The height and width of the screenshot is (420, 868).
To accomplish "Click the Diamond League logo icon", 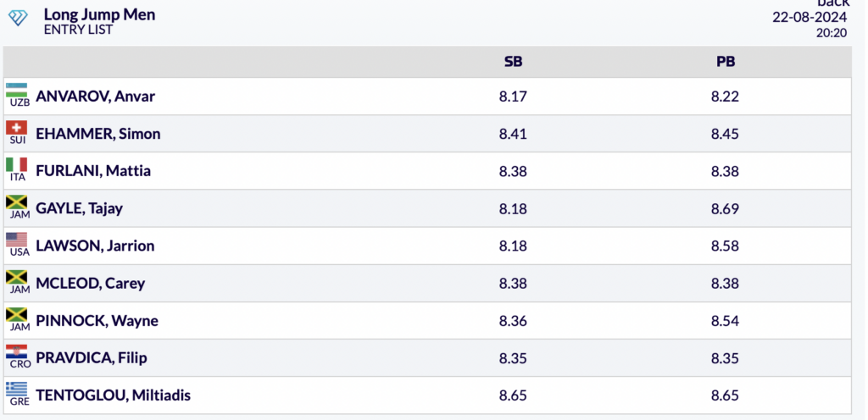I will [18, 18].
